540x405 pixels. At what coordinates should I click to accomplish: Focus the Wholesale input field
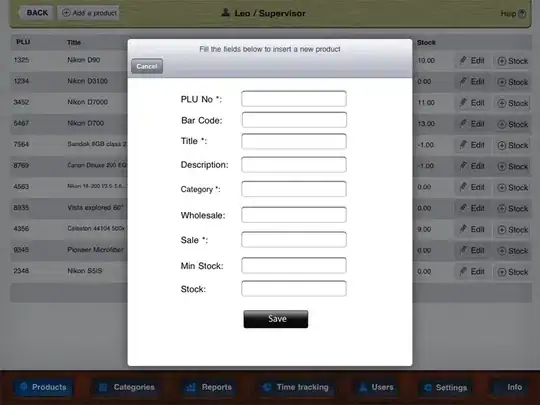(294, 215)
